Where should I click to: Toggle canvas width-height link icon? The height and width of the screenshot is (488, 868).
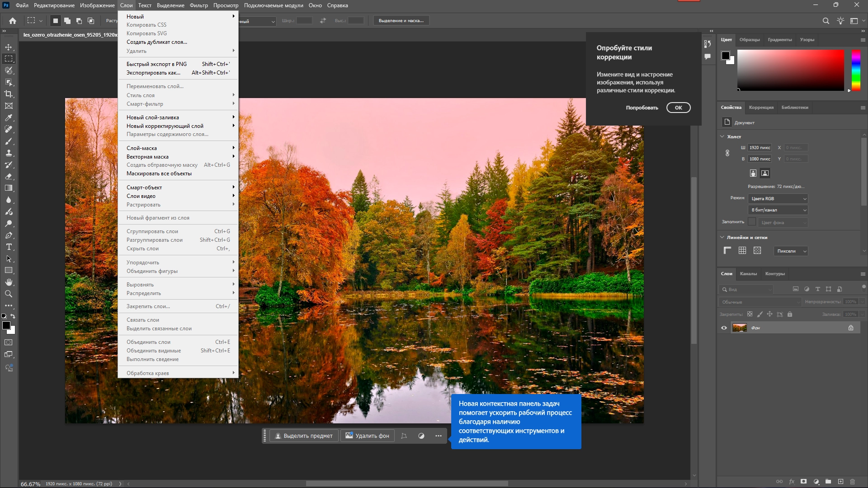(727, 153)
